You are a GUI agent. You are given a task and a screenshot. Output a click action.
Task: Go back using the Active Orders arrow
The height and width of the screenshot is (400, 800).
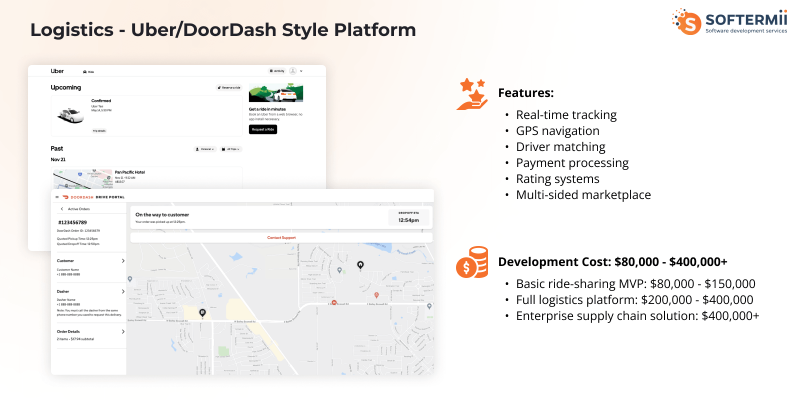pyautogui.click(x=62, y=209)
